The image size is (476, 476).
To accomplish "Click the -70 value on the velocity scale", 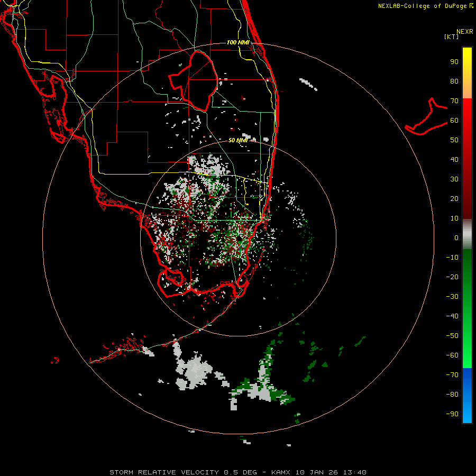I will coord(452,375).
